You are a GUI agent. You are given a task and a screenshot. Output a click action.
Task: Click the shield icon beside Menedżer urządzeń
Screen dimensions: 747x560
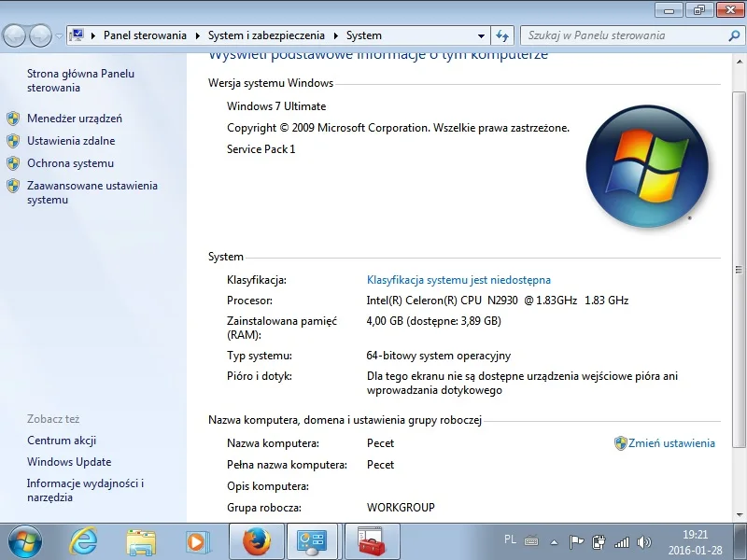(x=13, y=118)
